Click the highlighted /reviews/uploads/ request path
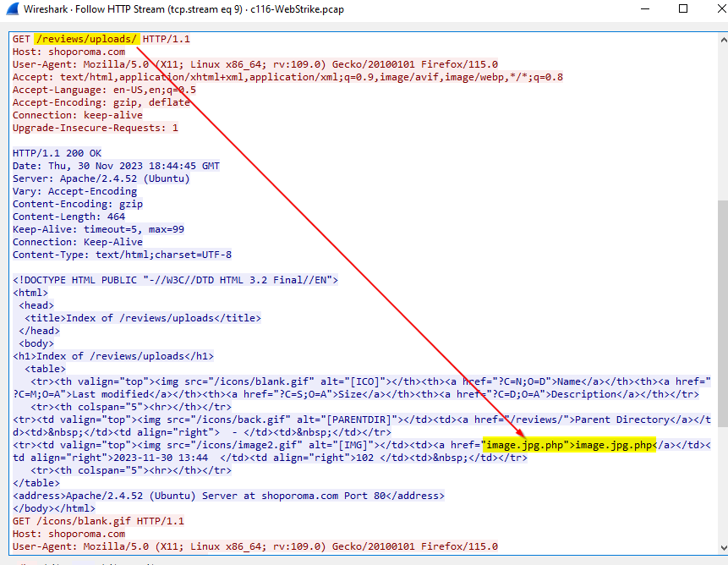This screenshot has width=728, height=565. click(86, 39)
